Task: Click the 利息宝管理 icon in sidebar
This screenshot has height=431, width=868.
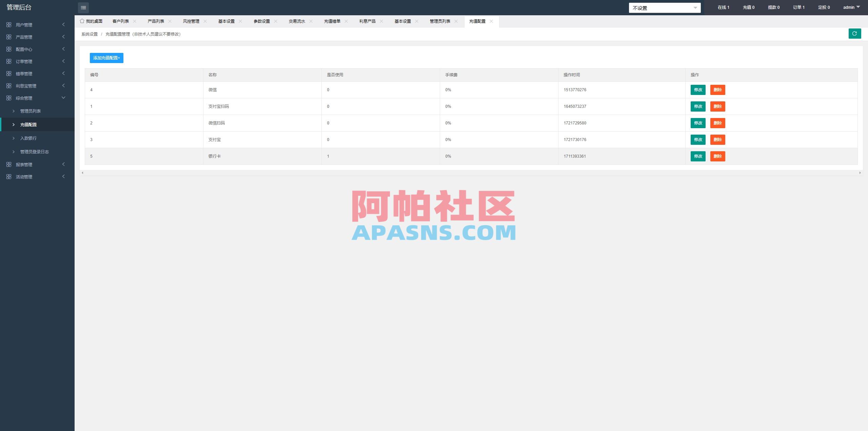Action: [9, 85]
